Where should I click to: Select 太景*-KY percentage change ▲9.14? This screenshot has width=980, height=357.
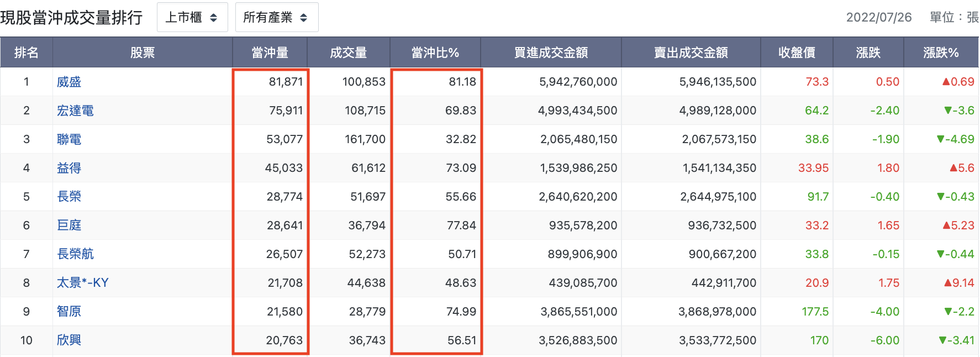pyautogui.click(x=959, y=283)
